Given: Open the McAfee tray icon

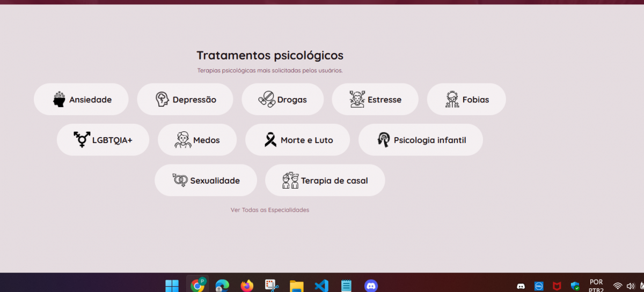Looking at the screenshot, I should click(557, 286).
